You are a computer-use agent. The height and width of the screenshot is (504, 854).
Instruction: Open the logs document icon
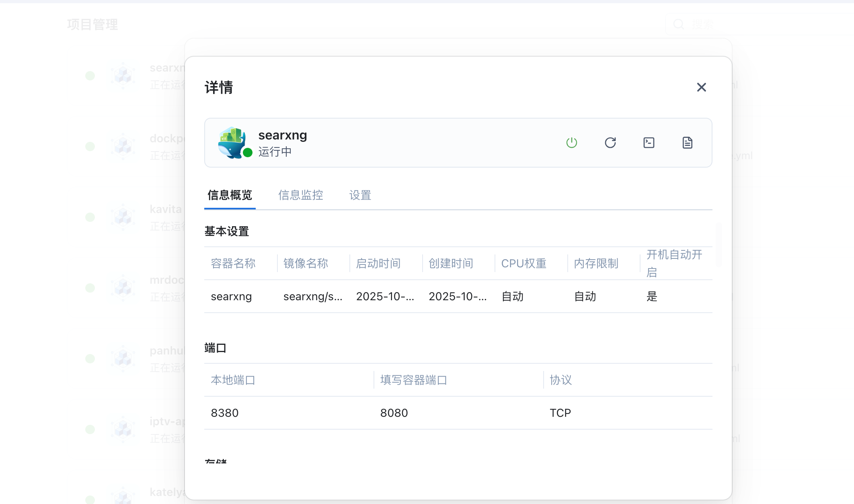coord(687,143)
